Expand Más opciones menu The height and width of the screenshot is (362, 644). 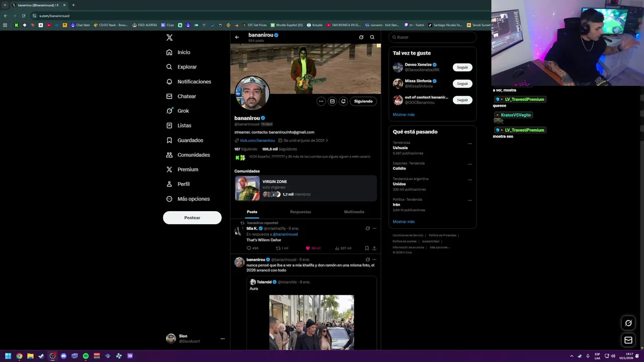(x=188, y=199)
